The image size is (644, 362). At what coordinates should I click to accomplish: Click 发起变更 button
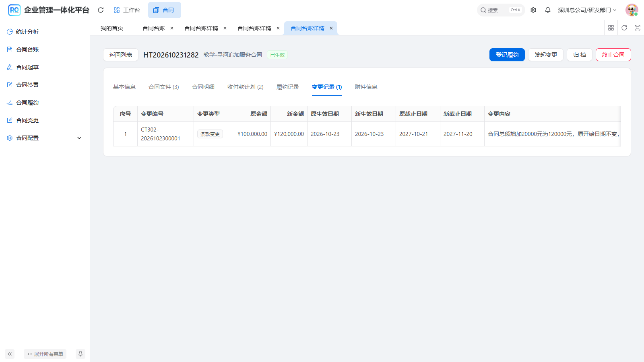(x=546, y=55)
